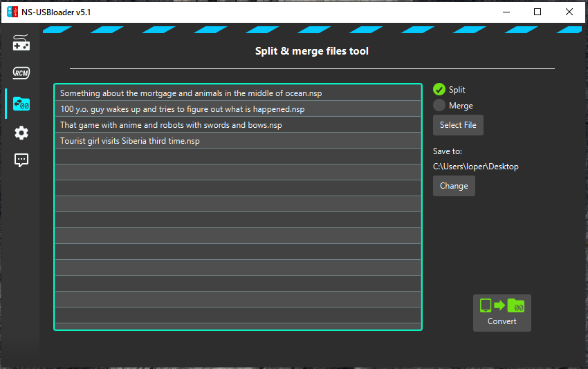
Task: Click the first empty row in file list
Action: tap(237, 157)
